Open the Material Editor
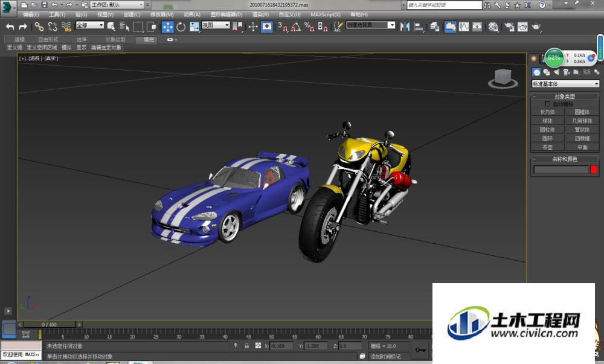Image resolution: width=604 pixels, height=364 pixels. (493, 27)
